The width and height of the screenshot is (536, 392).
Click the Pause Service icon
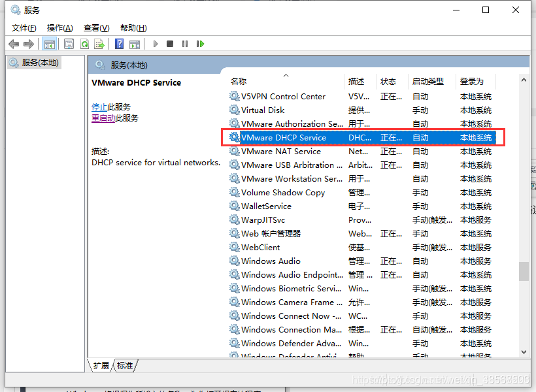pyautogui.click(x=185, y=44)
